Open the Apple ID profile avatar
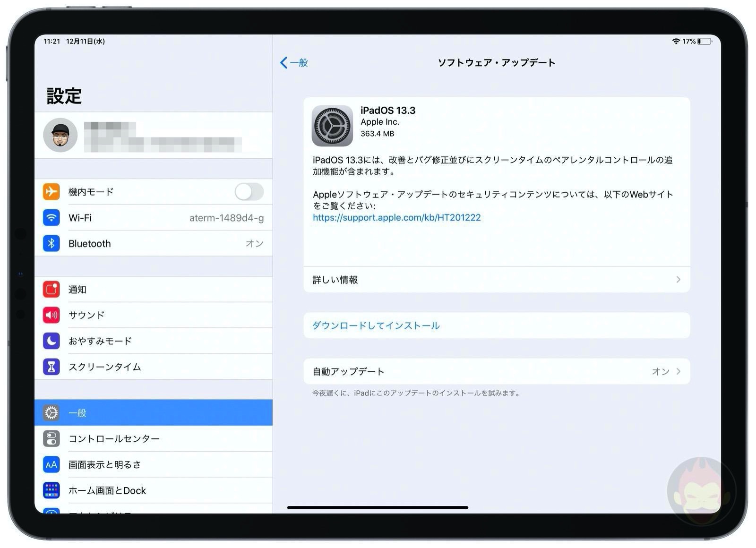The image size is (756, 548). (60, 135)
